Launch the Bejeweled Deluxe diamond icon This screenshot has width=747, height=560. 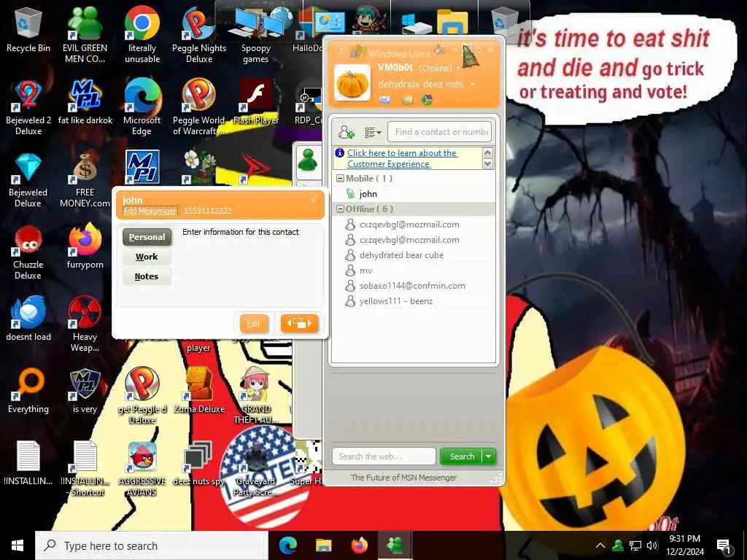tap(28, 179)
